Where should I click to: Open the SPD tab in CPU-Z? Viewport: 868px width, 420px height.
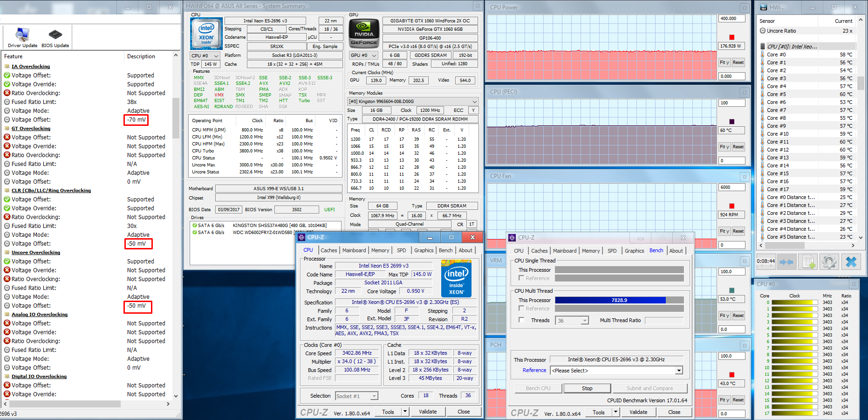[401, 250]
